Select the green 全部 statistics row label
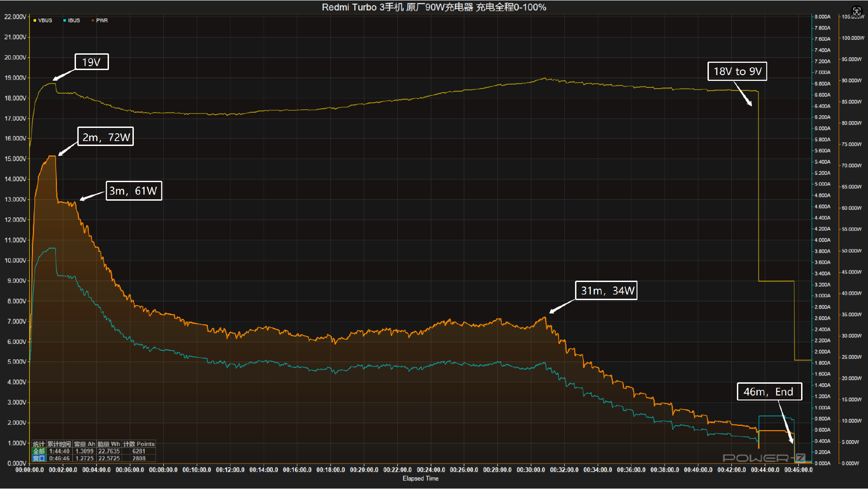Image resolution: width=868 pixels, height=489 pixels. 39,451
